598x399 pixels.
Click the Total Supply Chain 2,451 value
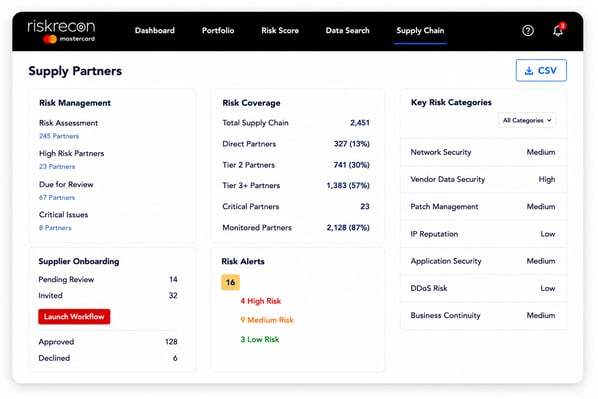click(360, 123)
